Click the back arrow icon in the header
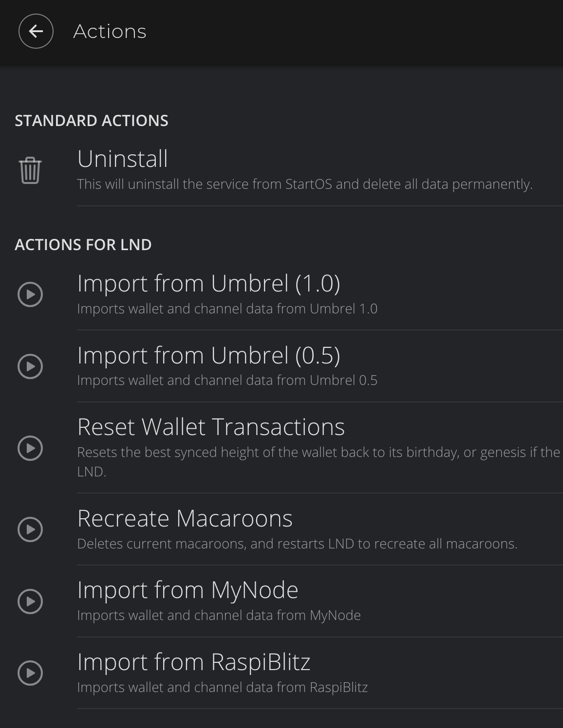Image resolution: width=563 pixels, height=728 pixels. pos(36,31)
